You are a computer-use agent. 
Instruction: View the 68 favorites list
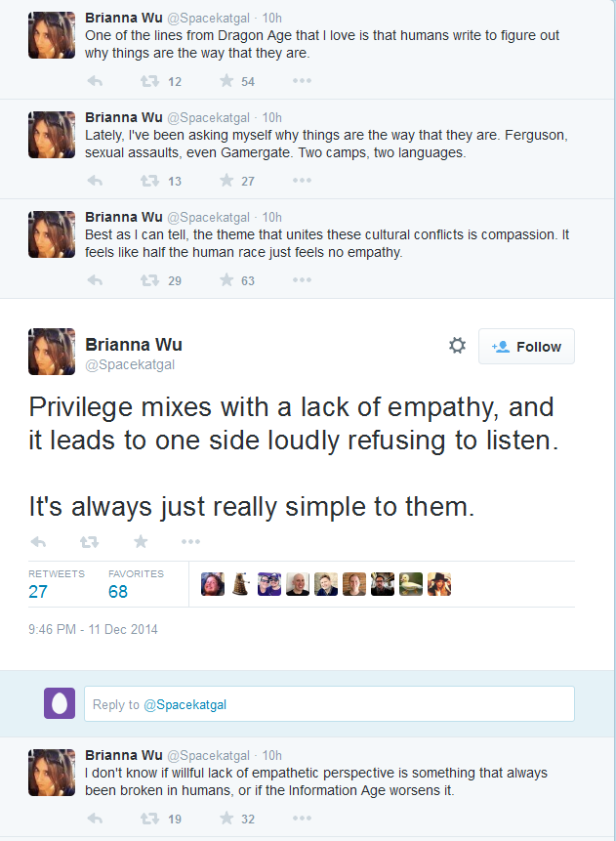[x=136, y=584]
